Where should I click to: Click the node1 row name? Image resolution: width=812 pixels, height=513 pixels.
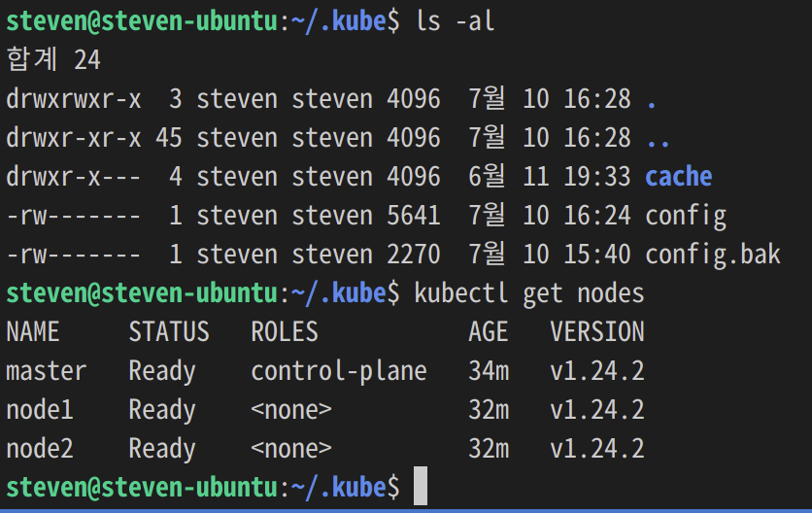coord(40,410)
